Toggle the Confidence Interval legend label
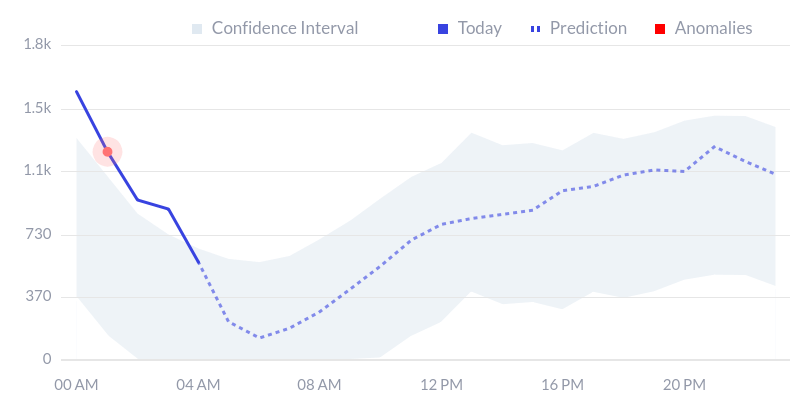Image resolution: width=800 pixels, height=400 pixels. pos(285,28)
